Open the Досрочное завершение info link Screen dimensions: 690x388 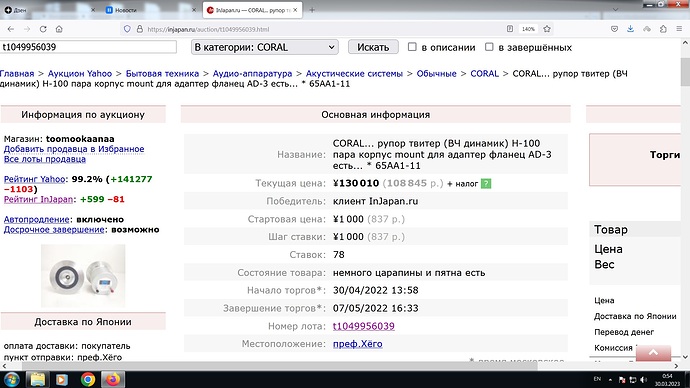[54, 229]
